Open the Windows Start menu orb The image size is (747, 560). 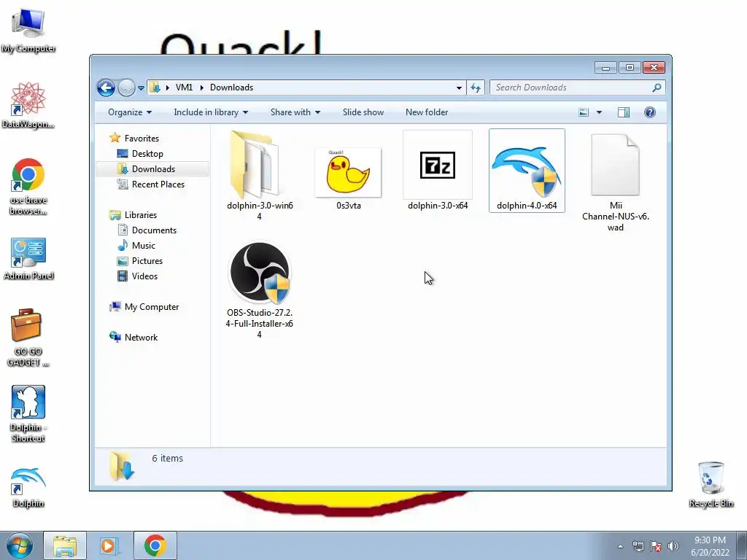coord(20,545)
